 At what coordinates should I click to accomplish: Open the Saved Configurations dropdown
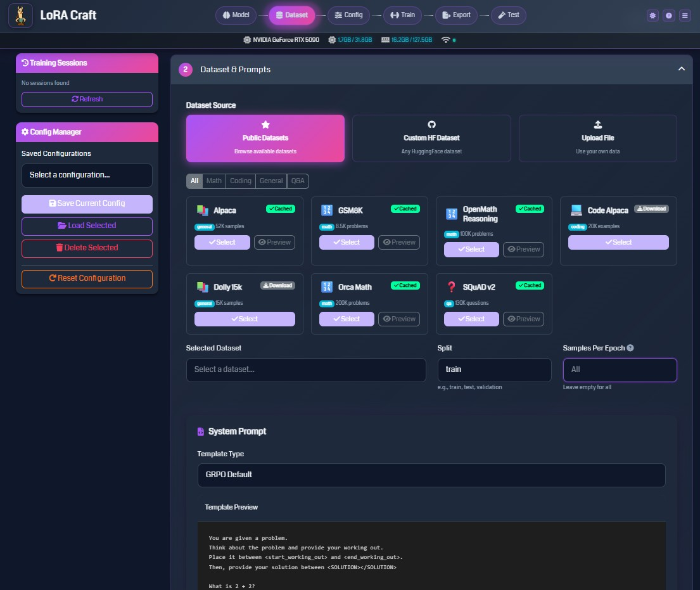87,175
